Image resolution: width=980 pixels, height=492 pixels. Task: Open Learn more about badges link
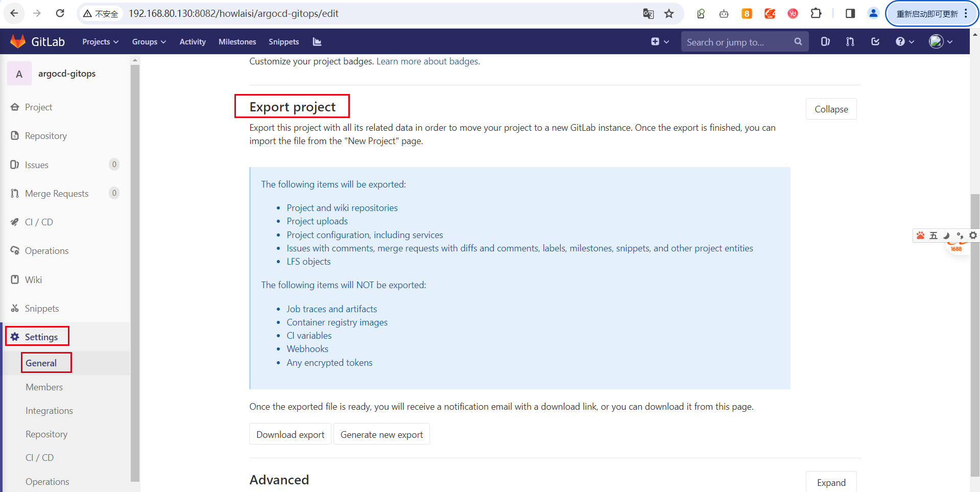click(428, 61)
